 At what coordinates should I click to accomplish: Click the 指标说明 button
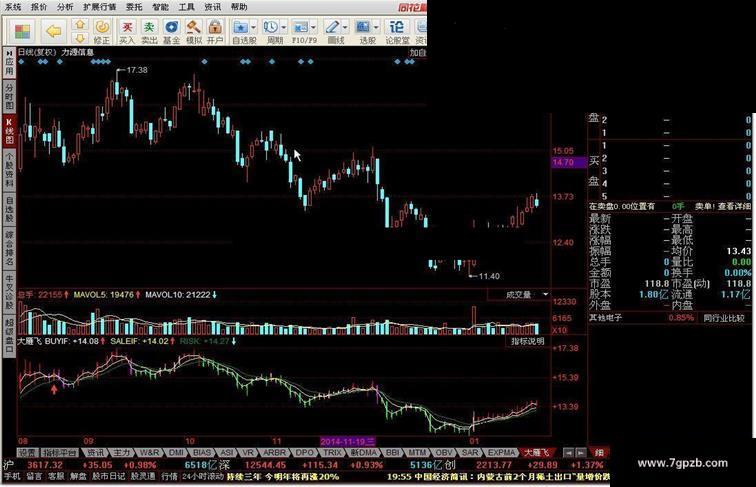pyautogui.click(x=527, y=341)
